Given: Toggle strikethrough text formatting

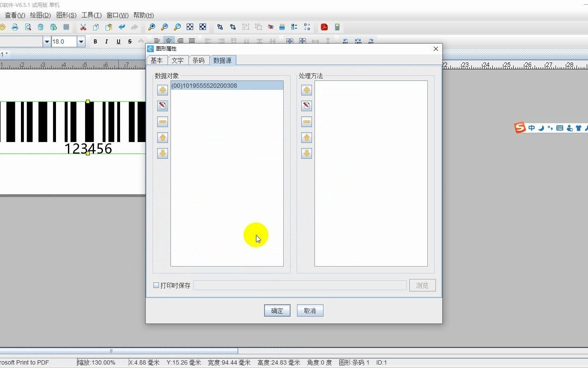Looking at the screenshot, I should [130, 42].
